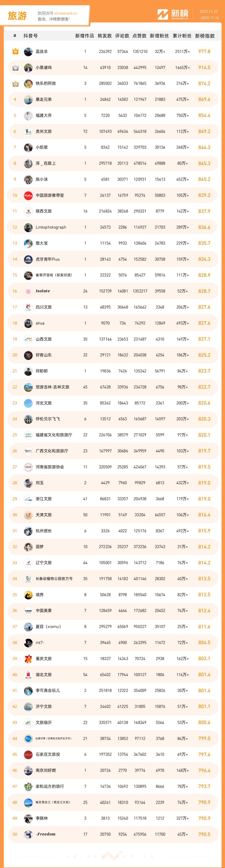Open the 中国旅游推荐官 red avatar icon
225x868 pixels.
[28, 195]
